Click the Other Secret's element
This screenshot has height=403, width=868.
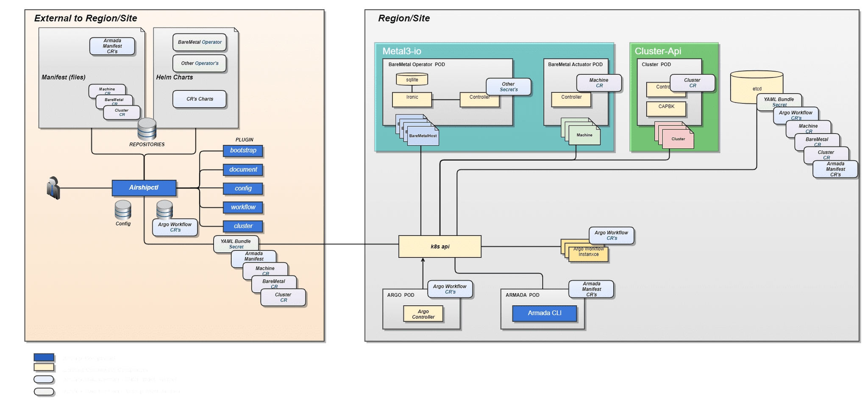pyautogui.click(x=508, y=87)
